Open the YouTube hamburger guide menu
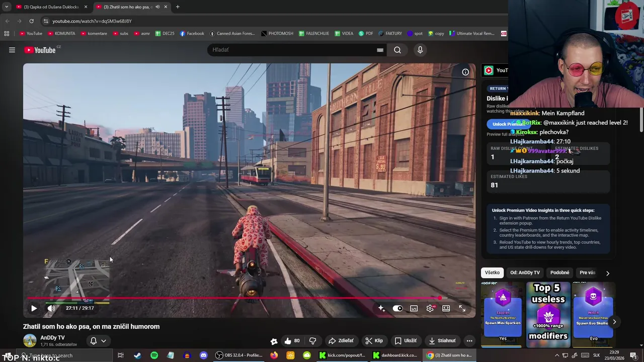The width and height of the screenshot is (644, 362). (x=12, y=50)
